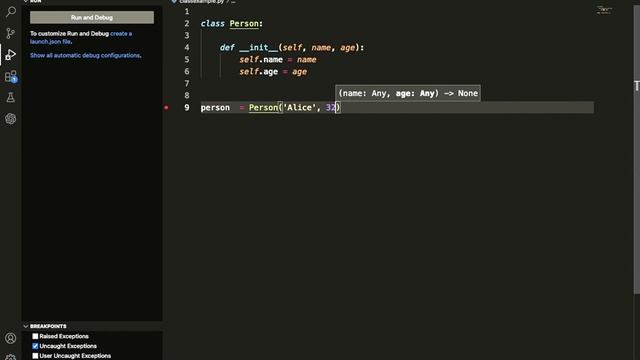The image size is (640, 360).
Task: Click the minimap preview in editor
Action: coord(604,10)
